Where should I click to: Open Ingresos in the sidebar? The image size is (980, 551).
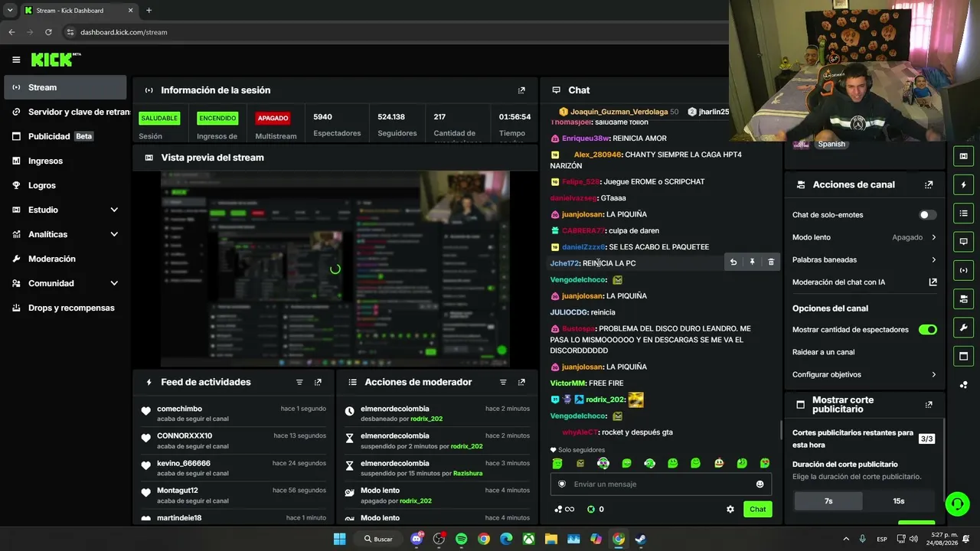coord(65,161)
